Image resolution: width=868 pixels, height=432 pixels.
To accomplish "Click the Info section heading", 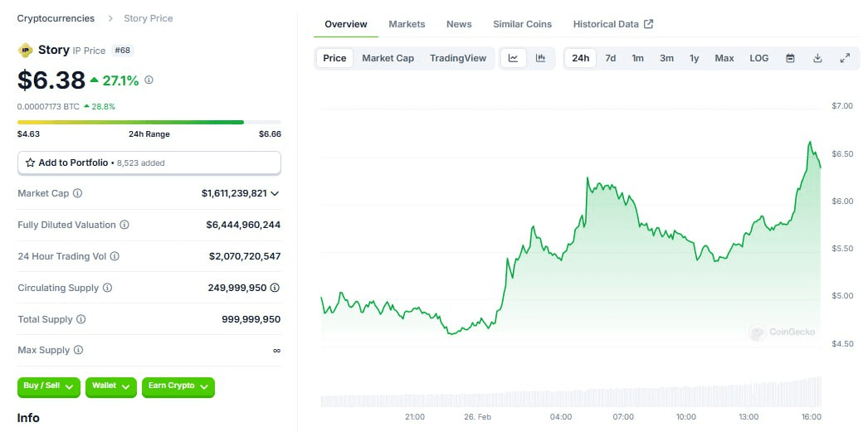I will point(28,418).
